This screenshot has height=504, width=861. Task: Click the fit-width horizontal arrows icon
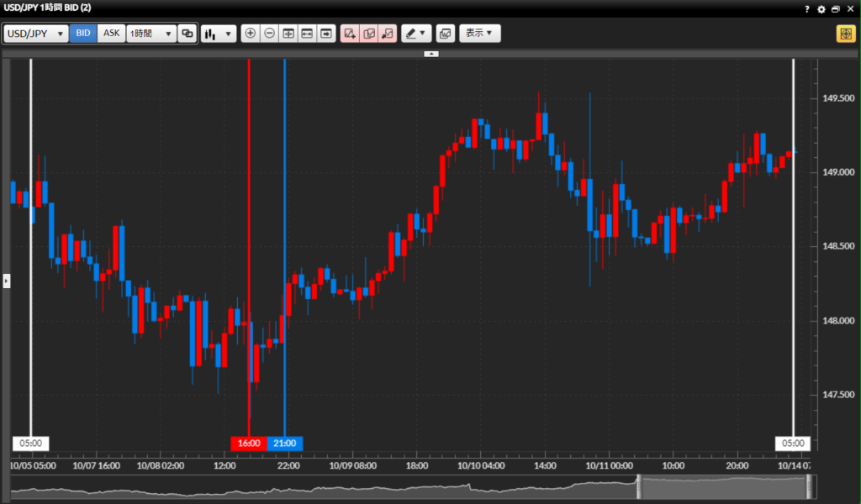click(x=307, y=34)
